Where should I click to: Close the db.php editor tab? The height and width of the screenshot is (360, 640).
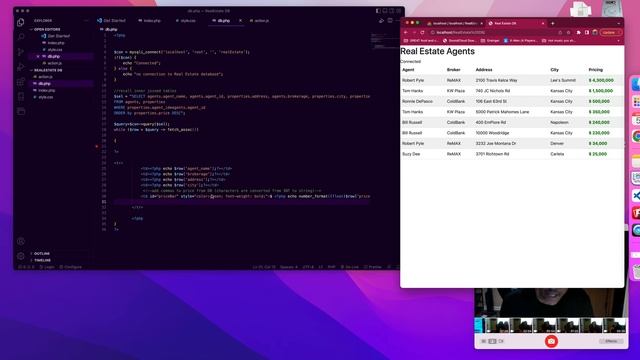point(240,20)
